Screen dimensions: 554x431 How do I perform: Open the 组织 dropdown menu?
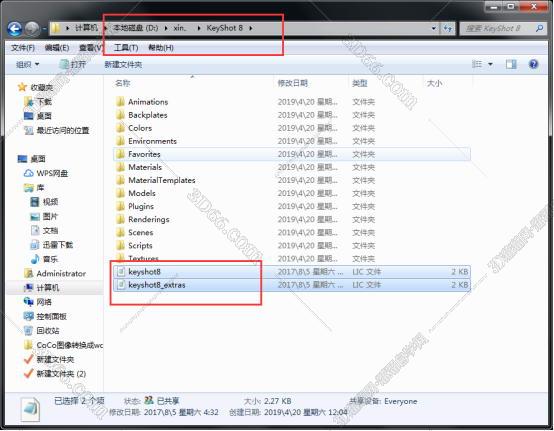pyautogui.click(x=28, y=65)
